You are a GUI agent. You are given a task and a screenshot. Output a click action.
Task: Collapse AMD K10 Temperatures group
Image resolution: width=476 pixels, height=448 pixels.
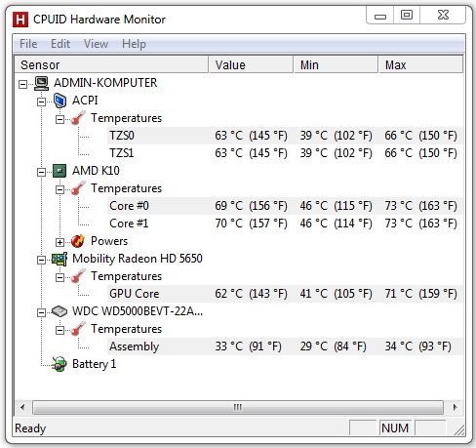pos(59,190)
